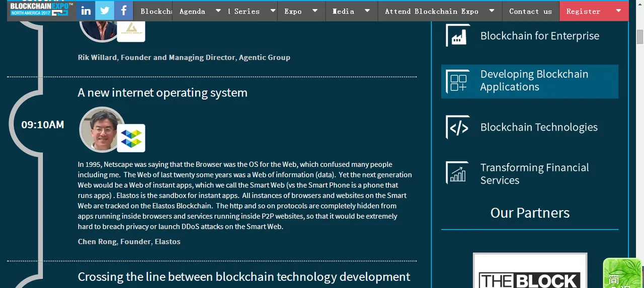Click the session title 'A new internet operating system'

click(163, 92)
